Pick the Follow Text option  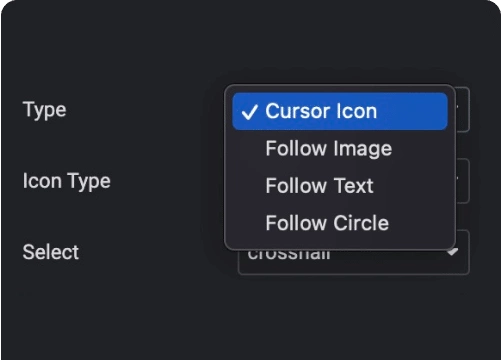pyautogui.click(x=340, y=186)
